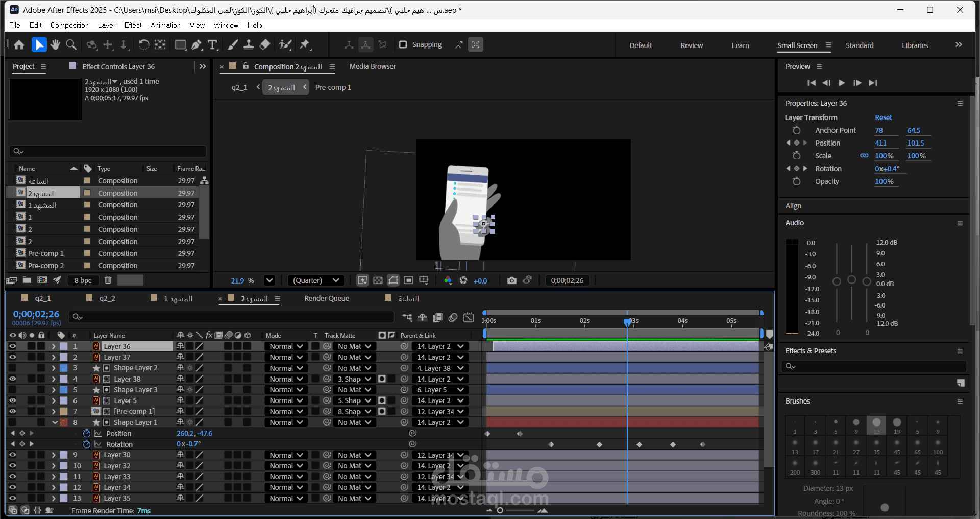The height and width of the screenshot is (519, 980).
Task: Switch to Render Queue tab
Action: point(327,298)
